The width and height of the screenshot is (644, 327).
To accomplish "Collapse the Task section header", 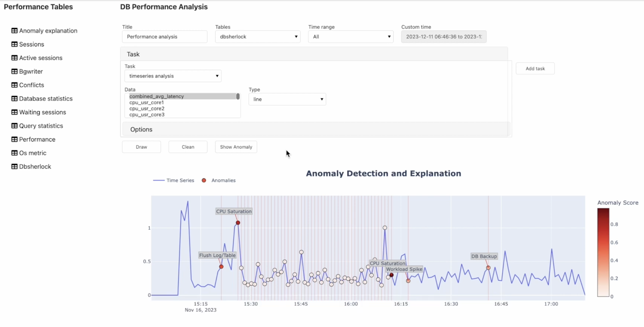I will (x=314, y=54).
